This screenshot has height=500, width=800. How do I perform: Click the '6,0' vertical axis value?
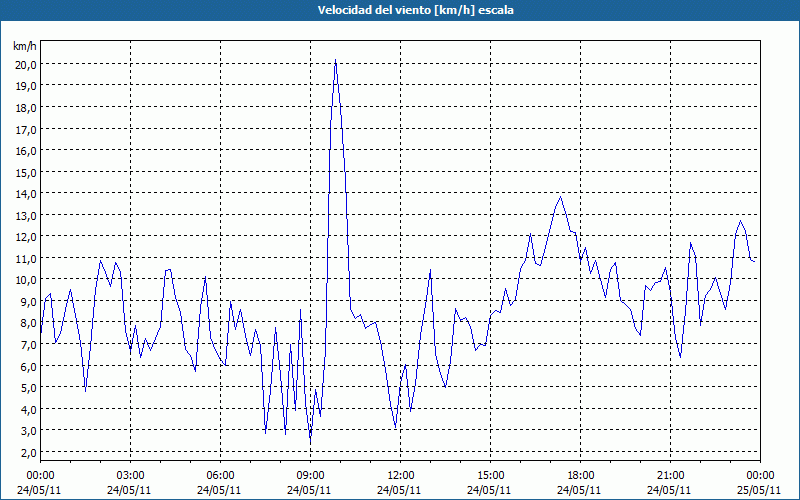pos(29,366)
